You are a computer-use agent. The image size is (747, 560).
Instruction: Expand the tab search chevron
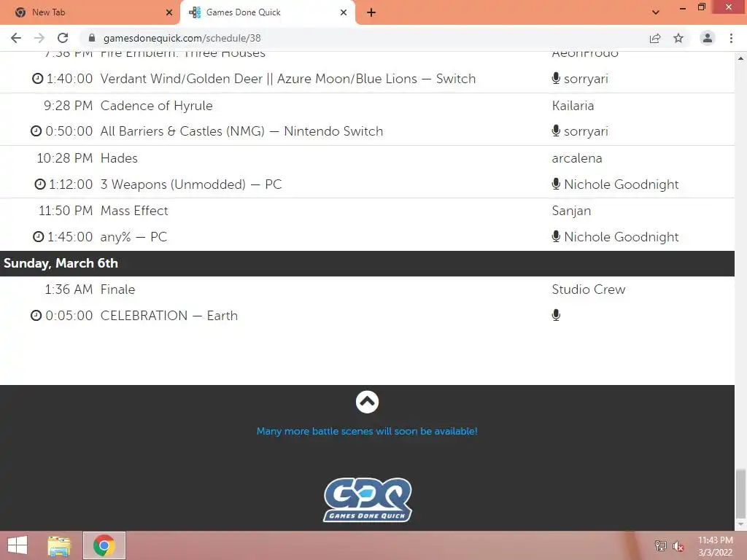pyautogui.click(x=656, y=12)
